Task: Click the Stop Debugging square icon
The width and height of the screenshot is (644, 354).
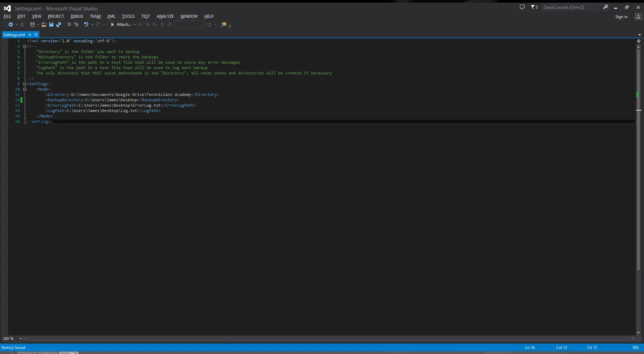Action: click(x=148, y=24)
